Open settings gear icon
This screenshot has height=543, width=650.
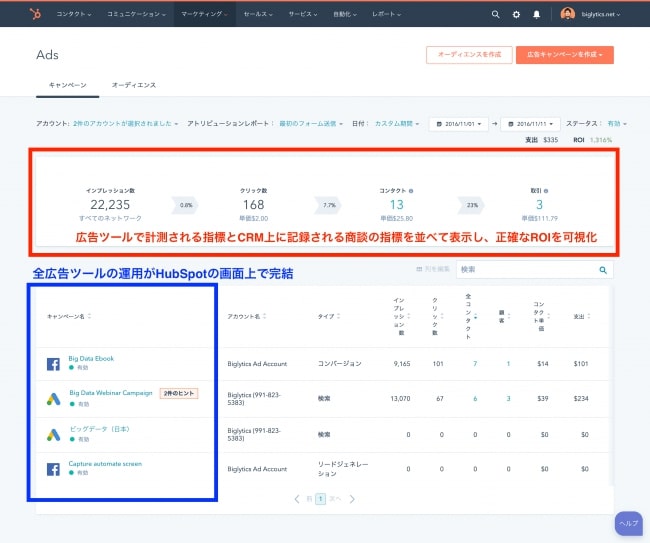click(516, 15)
